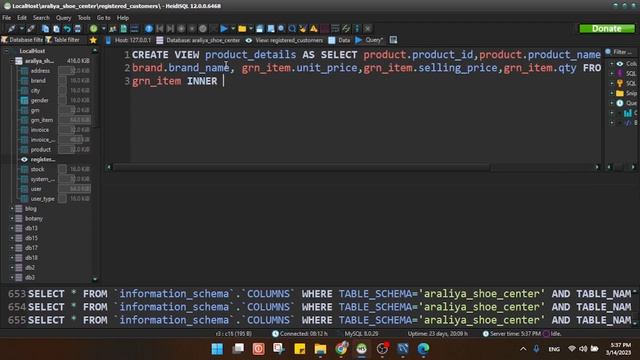The height and width of the screenshot is (360, 640).
Task: Open the Help menu
Action: [123, 18]
